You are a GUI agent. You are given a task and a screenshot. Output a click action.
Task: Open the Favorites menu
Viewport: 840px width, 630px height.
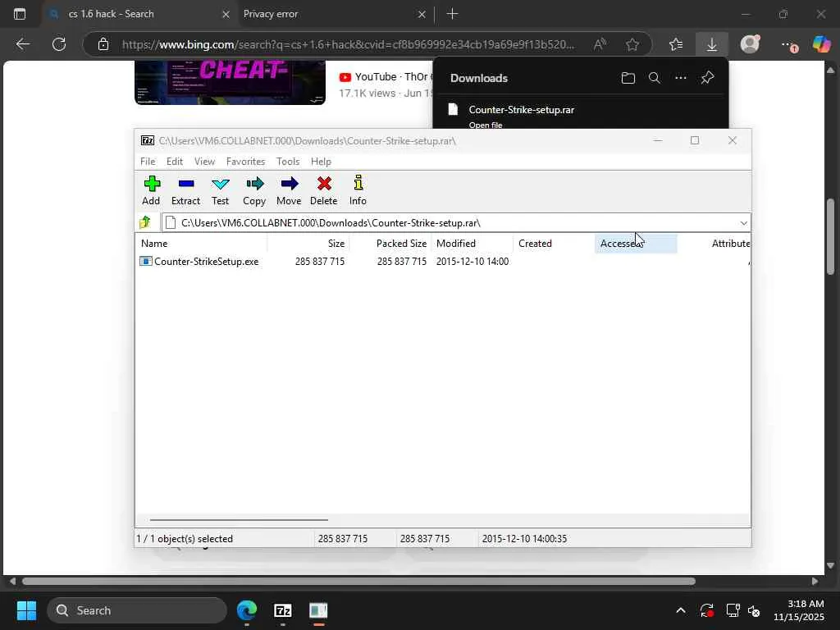245,162
